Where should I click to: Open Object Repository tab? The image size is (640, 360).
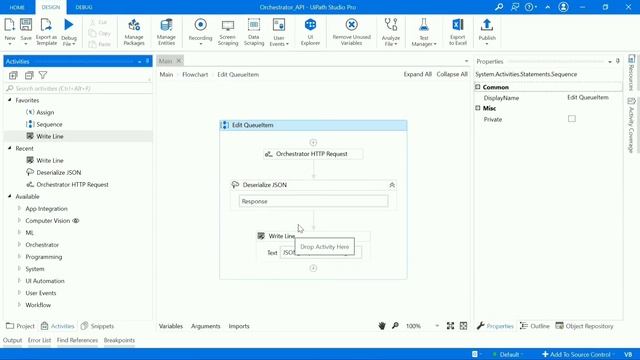pyautogui.click(x=584, y=326)
